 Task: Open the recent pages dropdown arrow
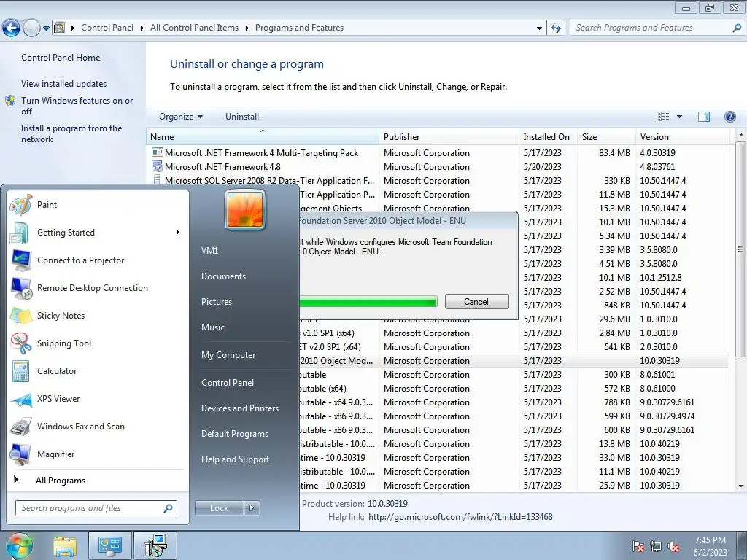46,28
